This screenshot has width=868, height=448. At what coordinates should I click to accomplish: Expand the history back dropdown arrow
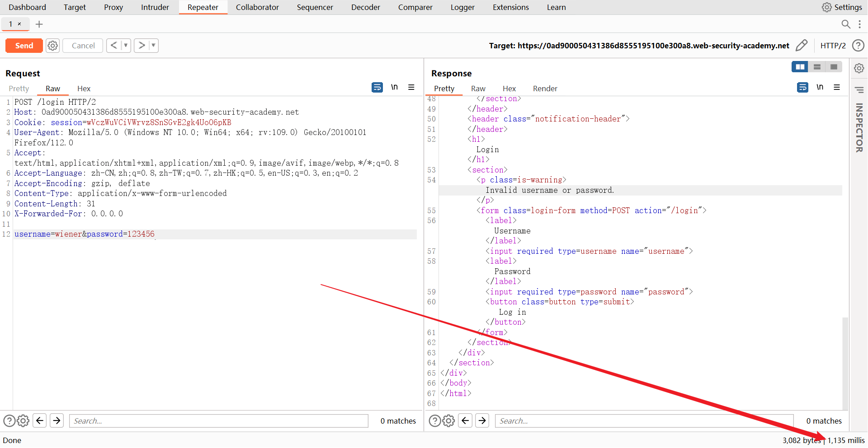point(126,46)
